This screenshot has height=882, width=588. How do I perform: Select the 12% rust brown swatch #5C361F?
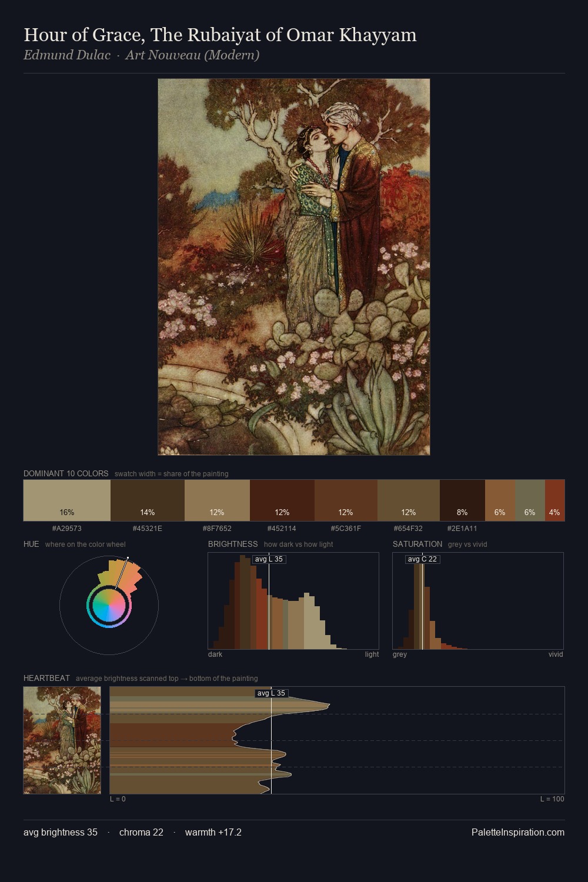346,500
